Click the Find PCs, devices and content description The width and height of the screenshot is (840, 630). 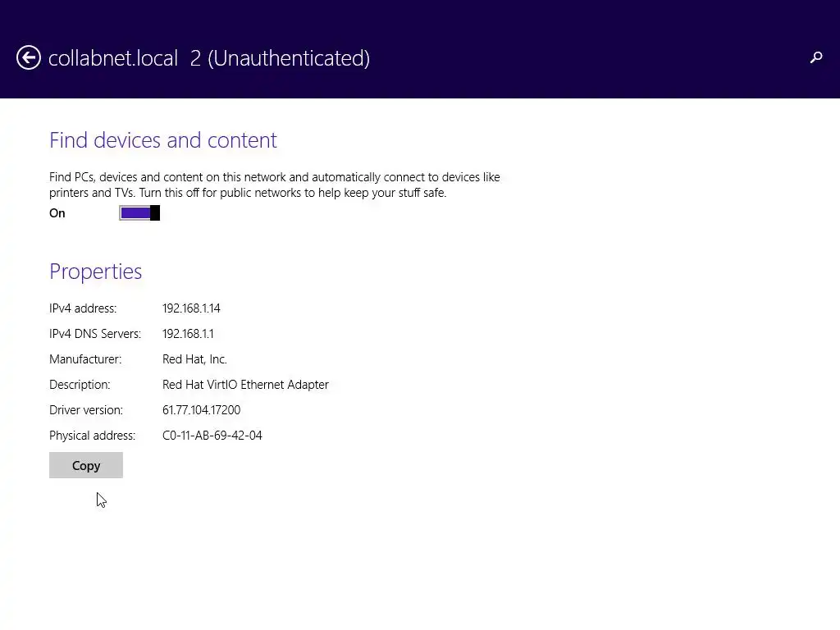coord(274,185)
